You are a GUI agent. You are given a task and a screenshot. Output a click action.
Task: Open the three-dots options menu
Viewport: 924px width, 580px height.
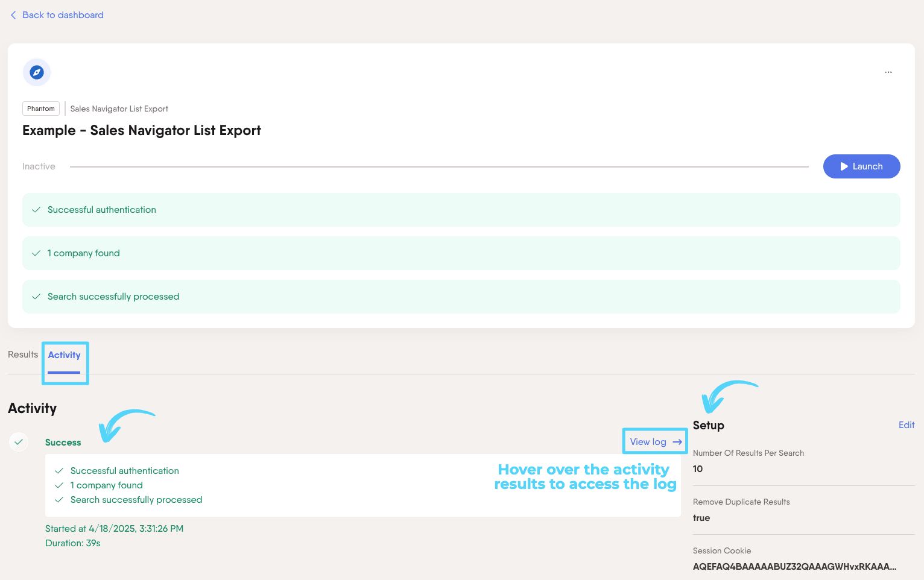coord(888,72)
